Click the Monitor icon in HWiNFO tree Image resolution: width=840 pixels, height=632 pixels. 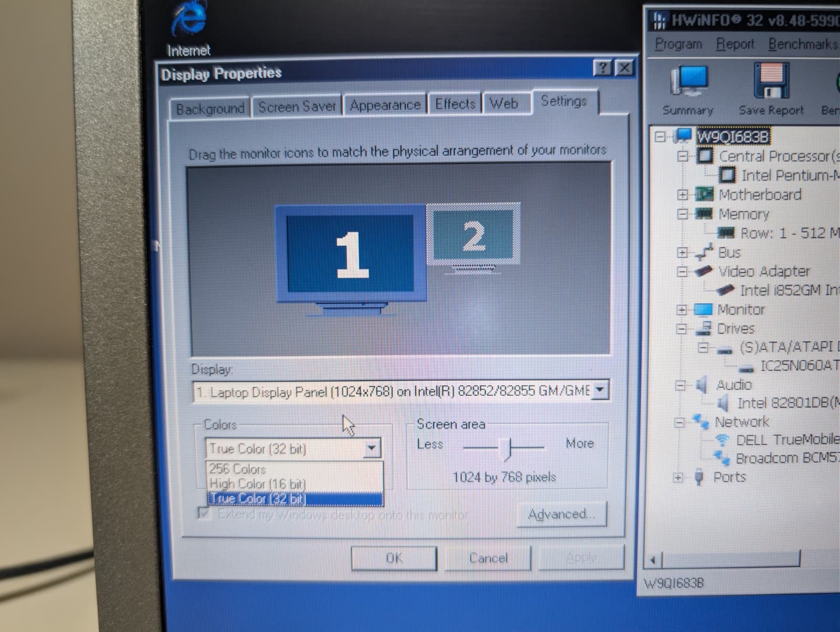pos(703,310)
